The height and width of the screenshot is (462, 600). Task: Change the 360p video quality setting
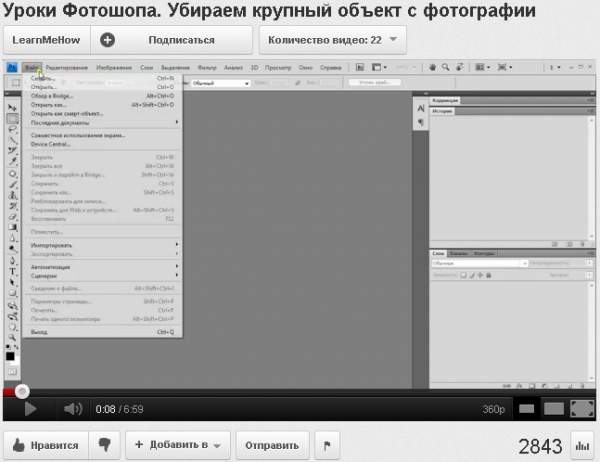click(493, 409)
